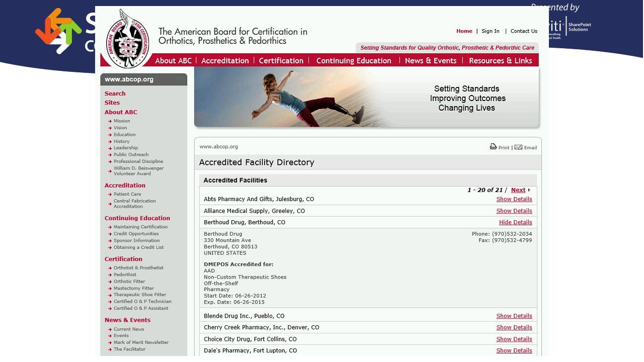Image resolution: width=644 pixels, height=362 pixels.
Task: Click the prosthetic runner banner image
Action: click(367, 97)
